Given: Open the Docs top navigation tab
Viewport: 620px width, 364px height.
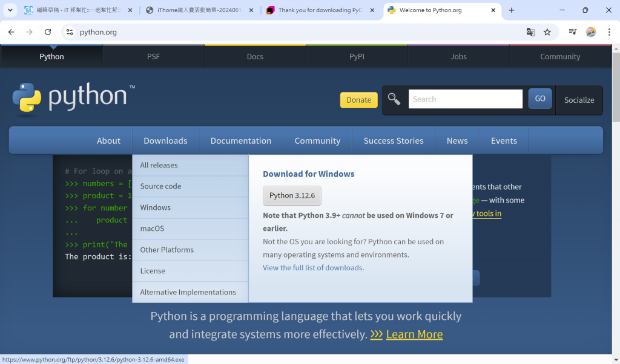Looking at the screenshot, I should tap(255, 56).
